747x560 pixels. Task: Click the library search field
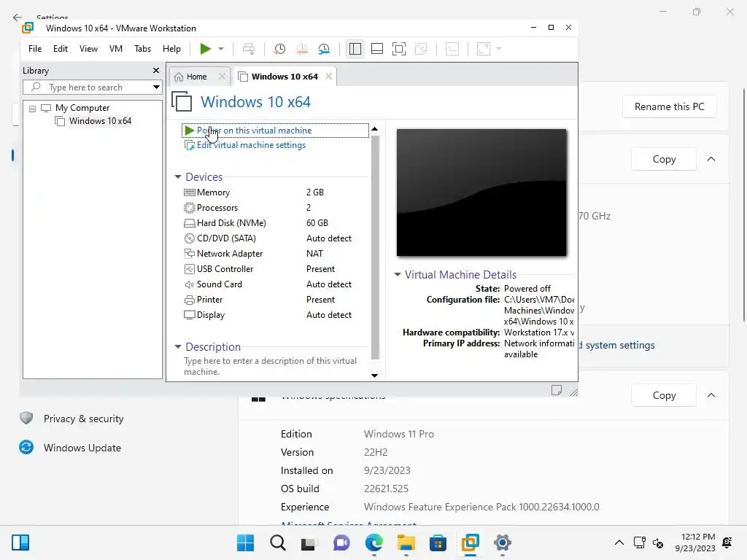(x=87, y=87)
